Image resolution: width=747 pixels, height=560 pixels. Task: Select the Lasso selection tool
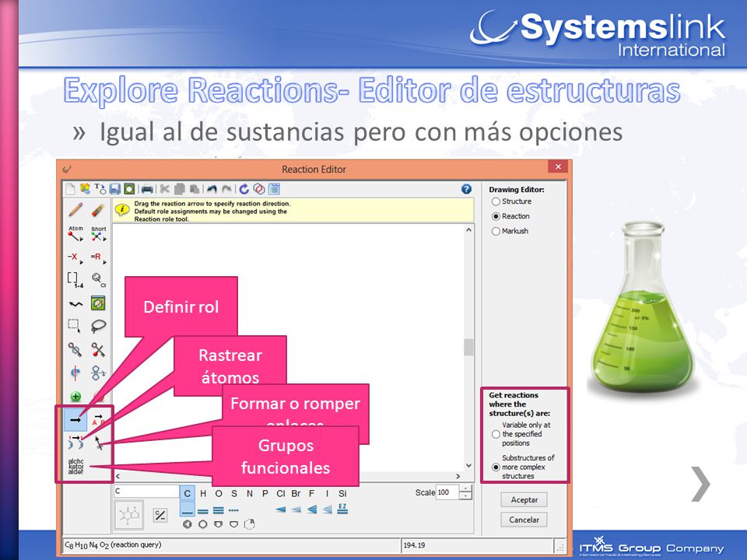[x=98, y=326]
